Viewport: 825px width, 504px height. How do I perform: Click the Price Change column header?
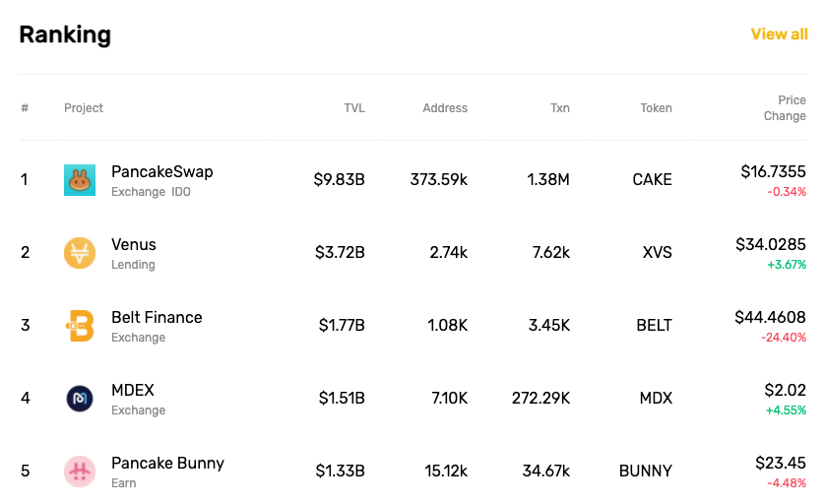(x=785, y=108)
